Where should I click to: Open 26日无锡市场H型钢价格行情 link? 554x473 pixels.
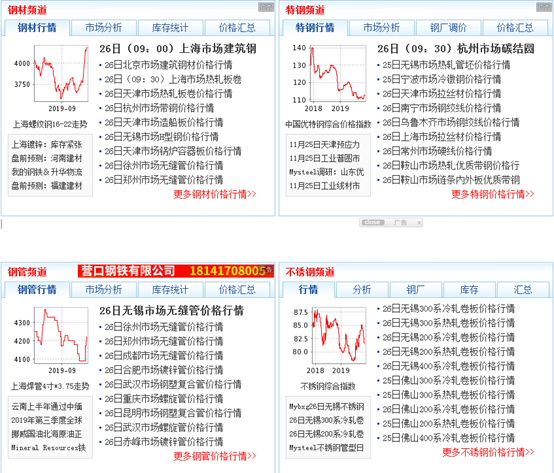click(161, 137)
